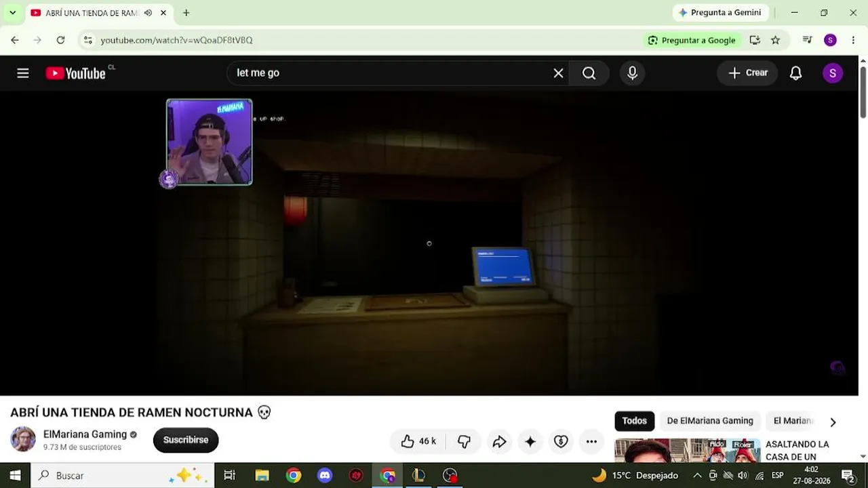Like the video with 46 k likes

pyautogui.click(x=418, y=441)
